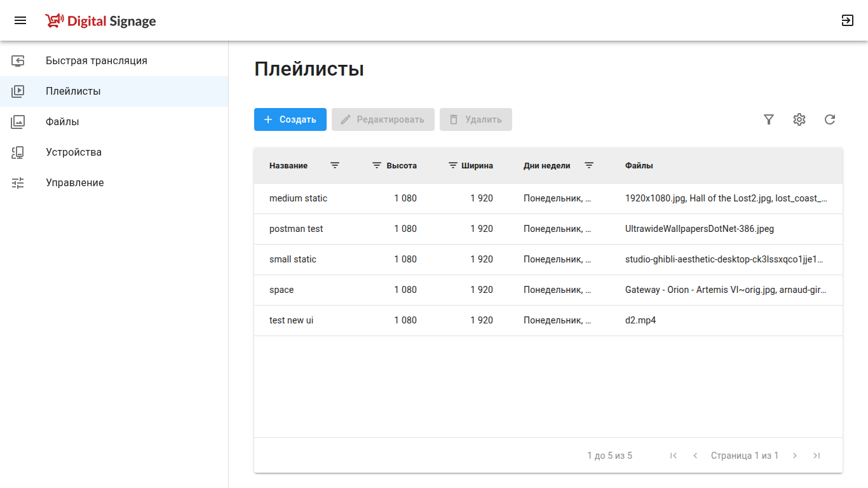
Task: Select the 'space' playlist row
Action: pyautogui.click(x=548, y=290)
